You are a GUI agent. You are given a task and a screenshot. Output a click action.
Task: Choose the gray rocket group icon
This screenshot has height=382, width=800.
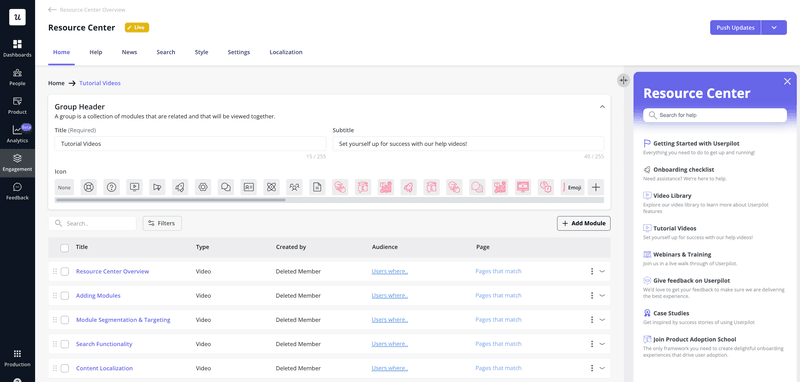(x=180, y=187)
